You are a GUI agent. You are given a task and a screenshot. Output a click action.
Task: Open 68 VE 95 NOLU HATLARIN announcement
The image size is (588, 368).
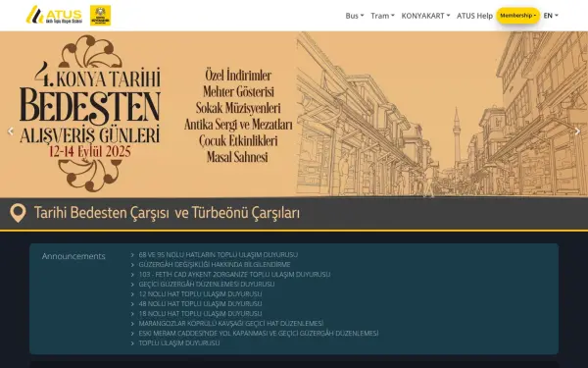pos(219,254)
